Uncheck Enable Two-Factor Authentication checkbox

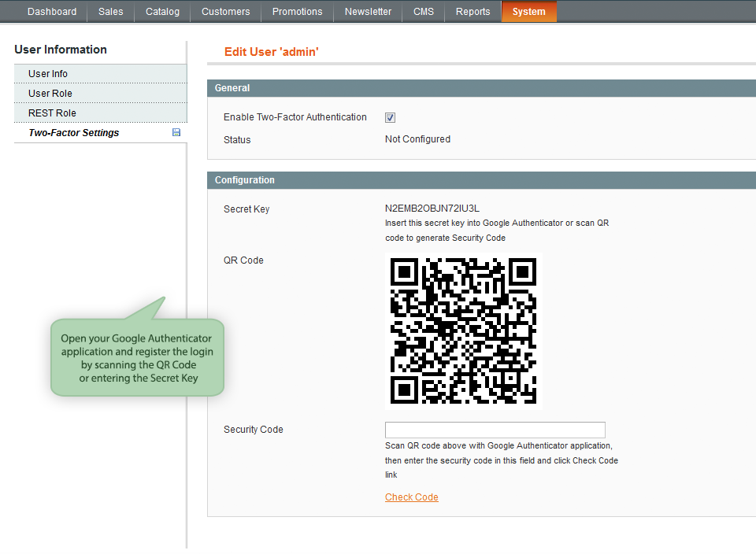click(390, 117)
